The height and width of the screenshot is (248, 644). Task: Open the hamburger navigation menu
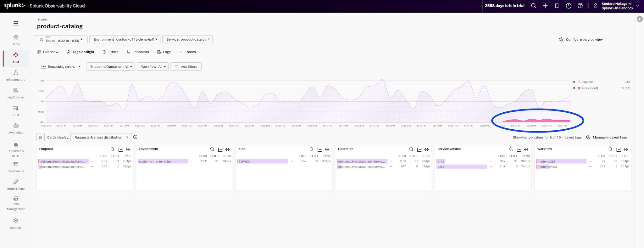point(16,23)
